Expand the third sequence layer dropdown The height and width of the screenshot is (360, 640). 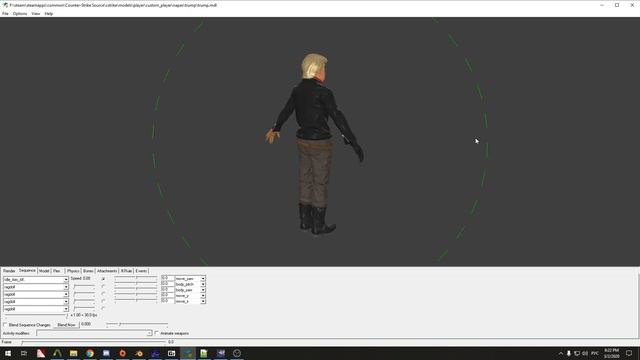(x=66, y=294)
